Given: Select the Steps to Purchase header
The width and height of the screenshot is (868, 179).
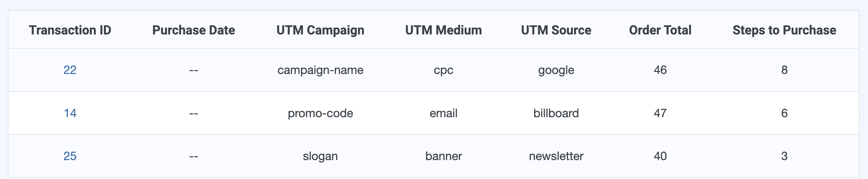Looking at the screenshot, I should (784, 30).
